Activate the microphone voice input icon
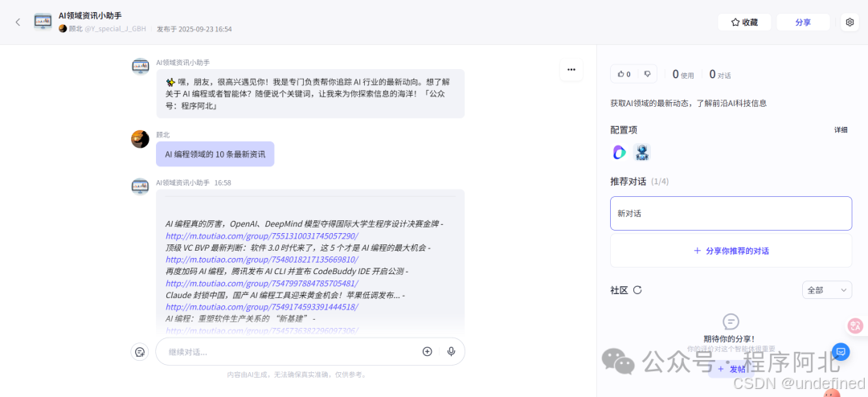 [451, 352]
